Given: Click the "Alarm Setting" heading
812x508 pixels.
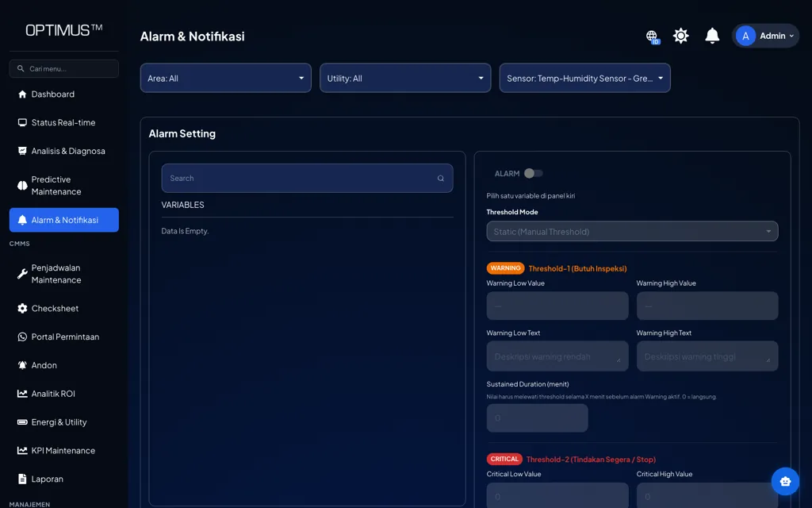Looking at the screenshot, I should pyautogui.click(x=182, y=133).
